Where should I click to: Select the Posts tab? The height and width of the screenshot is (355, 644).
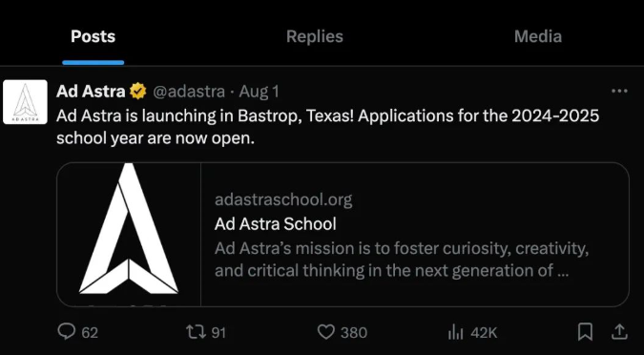click(x=93, y=36)
